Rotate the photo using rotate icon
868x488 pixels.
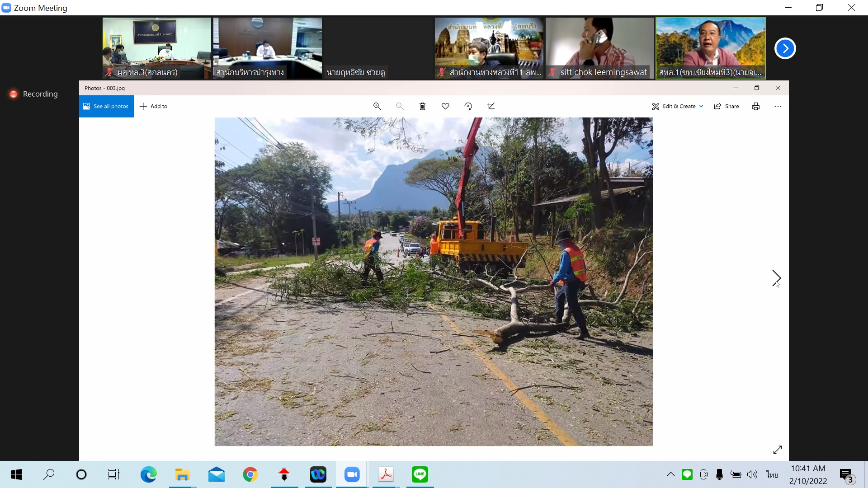[x=468, y=106]
